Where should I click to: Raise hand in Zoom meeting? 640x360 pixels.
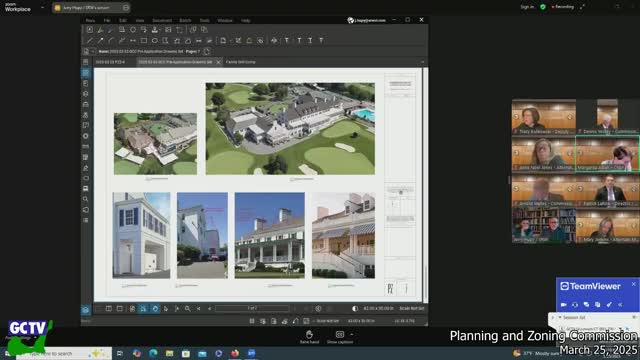[x=309, y=337]
